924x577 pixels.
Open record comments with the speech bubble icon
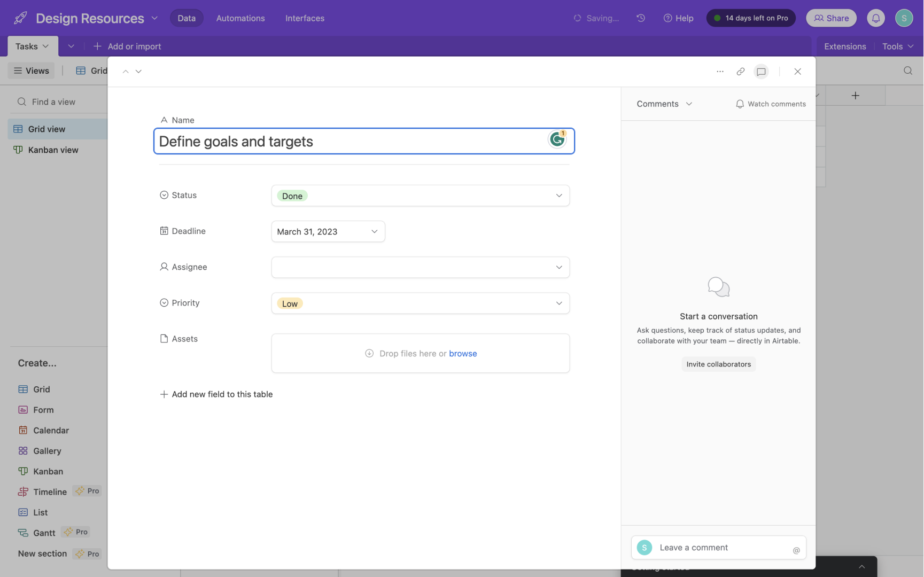coord(761,71)
